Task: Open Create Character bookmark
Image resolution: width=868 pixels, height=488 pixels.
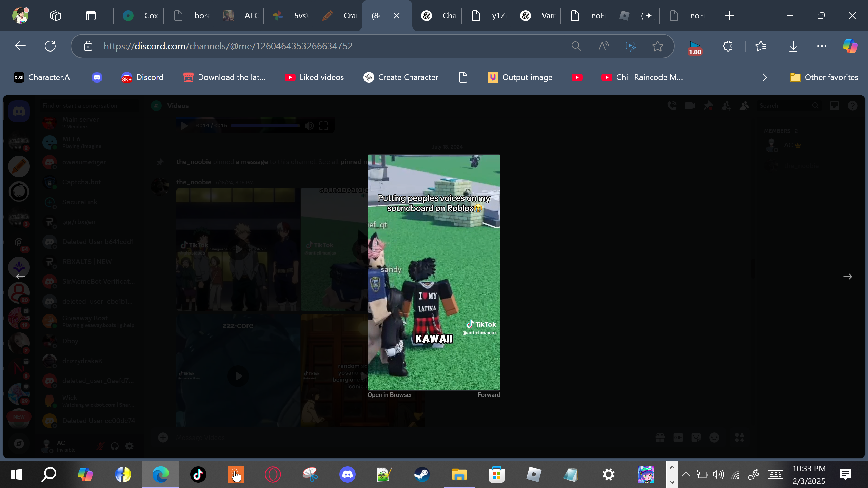Action: (401, 77)
